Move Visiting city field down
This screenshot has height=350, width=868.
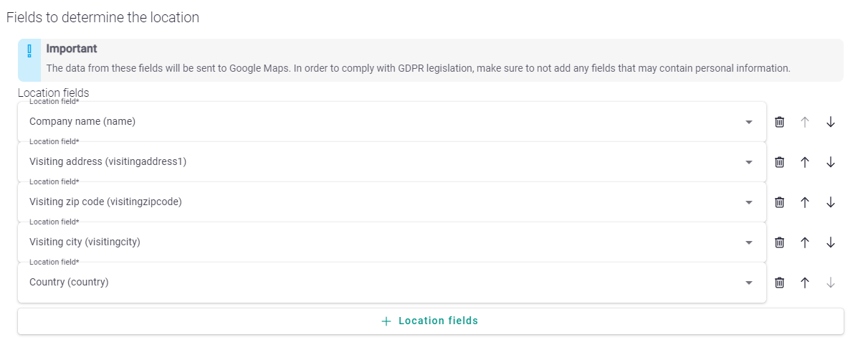(831, 242)
